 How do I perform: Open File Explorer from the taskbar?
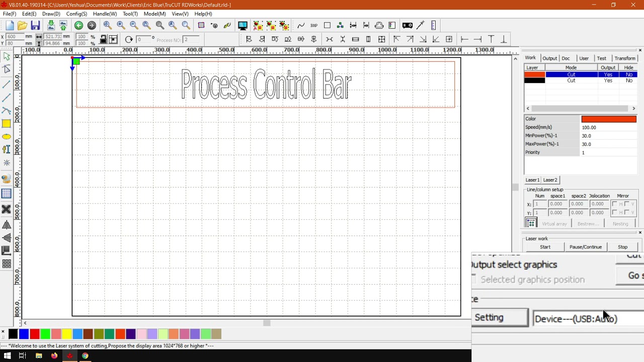pos(39,356)
